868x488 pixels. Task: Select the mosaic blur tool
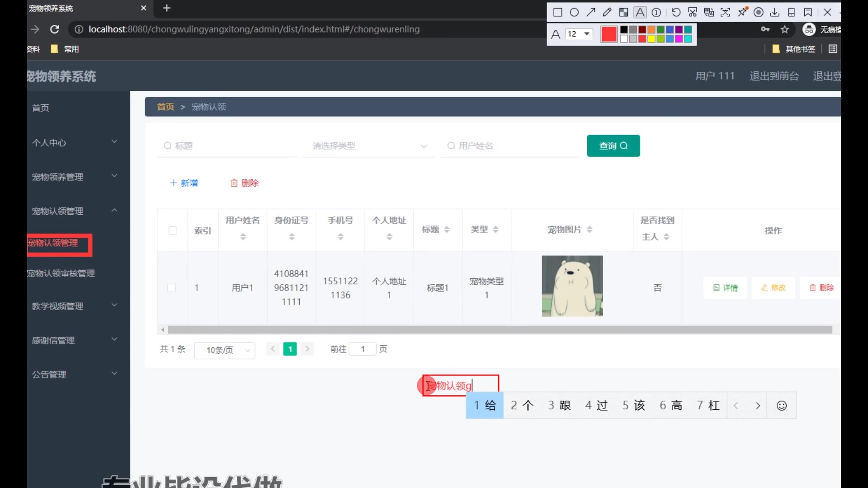coord(623,12)
